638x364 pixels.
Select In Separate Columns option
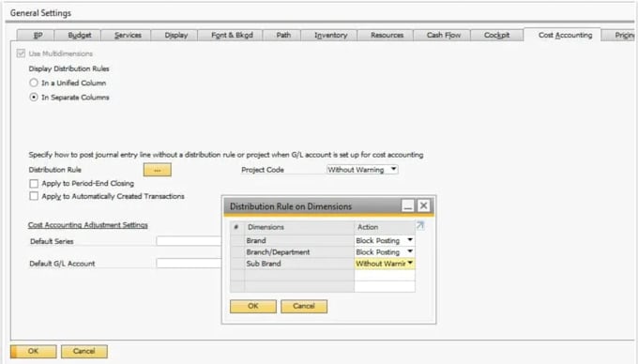[34, 98]
